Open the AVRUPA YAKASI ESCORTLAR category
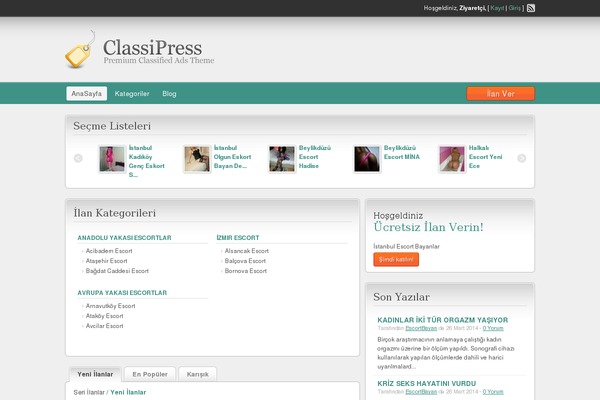 coord(122,293)
